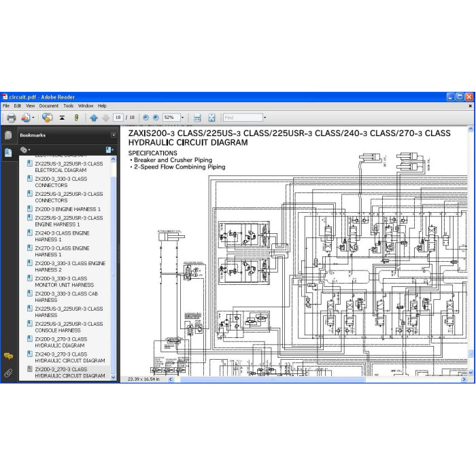Select highlighted bookmark ZX200-3_270-3 CLASS HYDRAULIC CIRCUIT DIAGRAM

[x=70, y=373]
